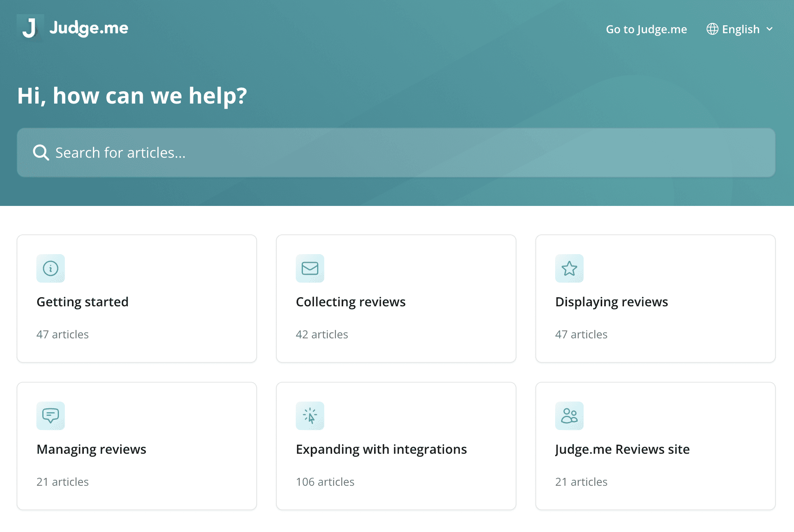Click the envelope icon for Collecting reviews
Image resolution: width=794 pixels, height=532 pixels.
pyautogui.click(x=310, y=268)
